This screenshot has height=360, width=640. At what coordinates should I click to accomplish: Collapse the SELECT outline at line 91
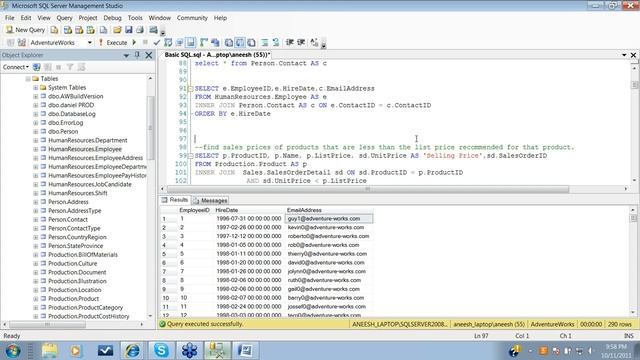click(x=190, y=89)
